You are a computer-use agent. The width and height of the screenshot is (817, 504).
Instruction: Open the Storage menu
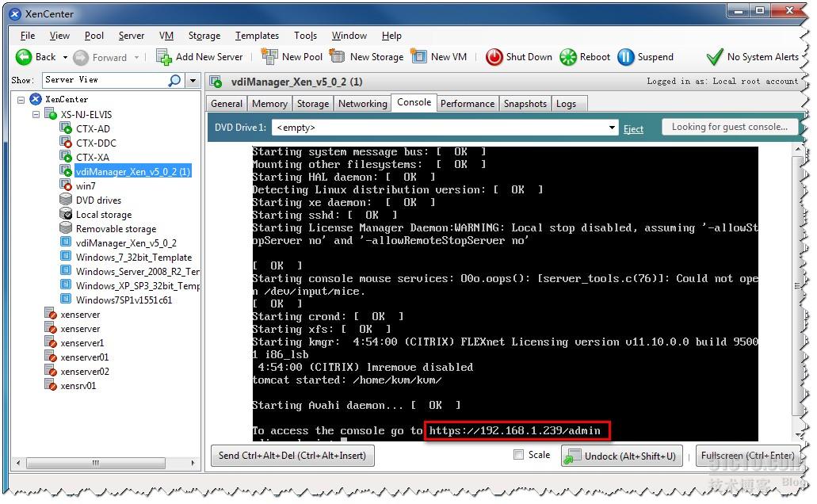(x=204, y=36)
